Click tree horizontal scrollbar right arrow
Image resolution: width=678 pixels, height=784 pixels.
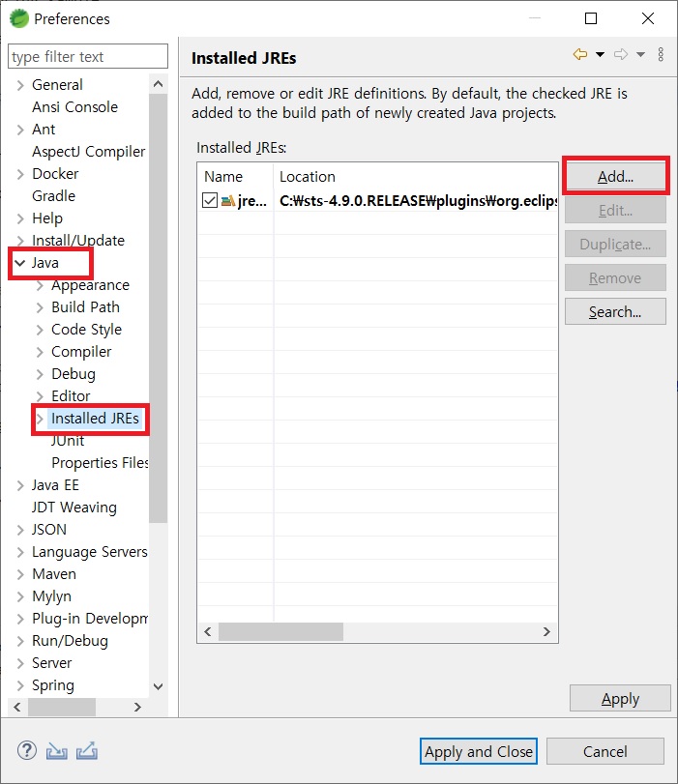point(137,707)
